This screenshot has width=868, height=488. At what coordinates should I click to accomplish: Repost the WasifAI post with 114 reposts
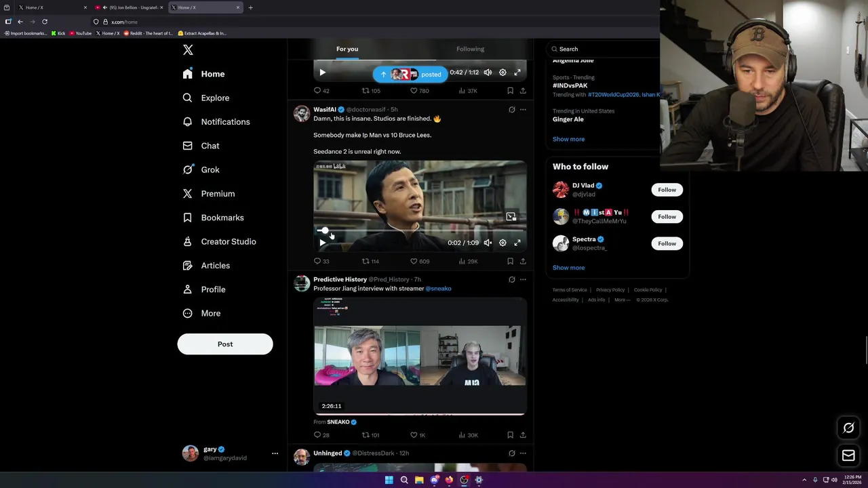[370, 261]
